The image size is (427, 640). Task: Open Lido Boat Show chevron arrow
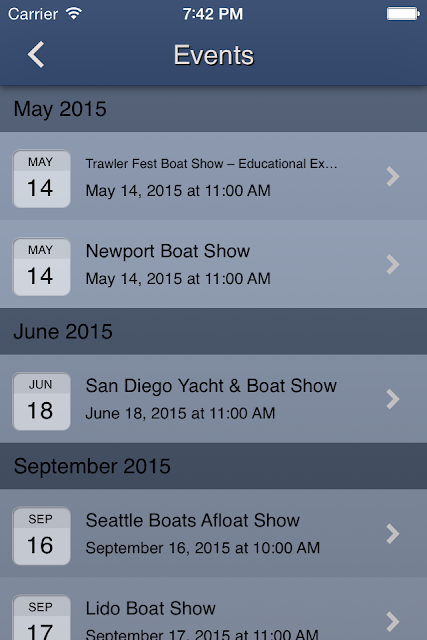click(x=393, y=621)
